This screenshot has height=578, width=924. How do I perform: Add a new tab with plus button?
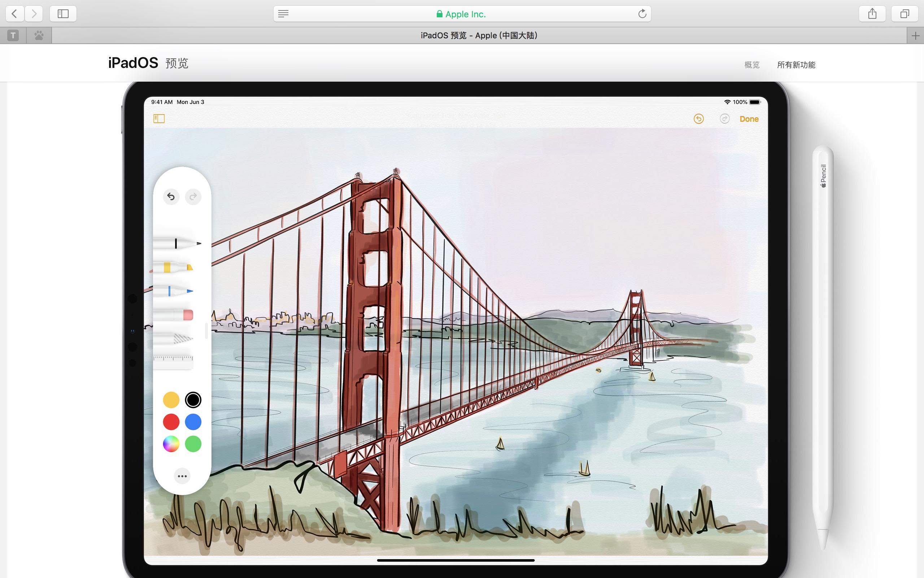tap(915, 36)
